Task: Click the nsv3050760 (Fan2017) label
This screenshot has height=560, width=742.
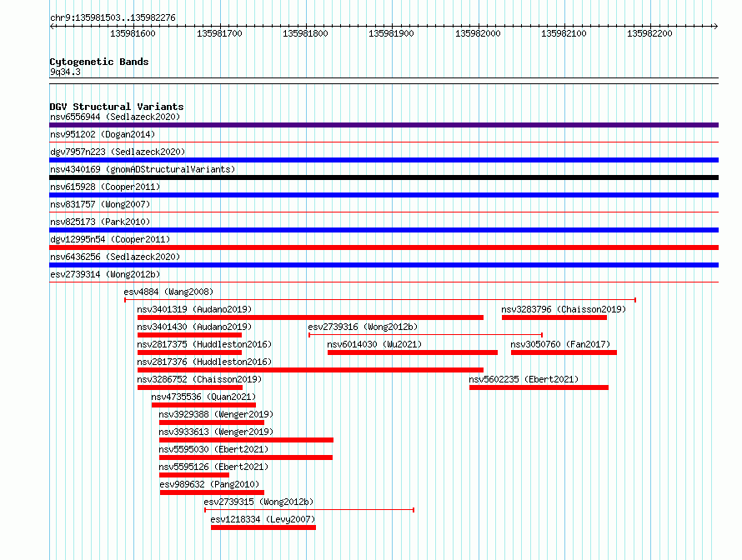Action: [560, 344]
